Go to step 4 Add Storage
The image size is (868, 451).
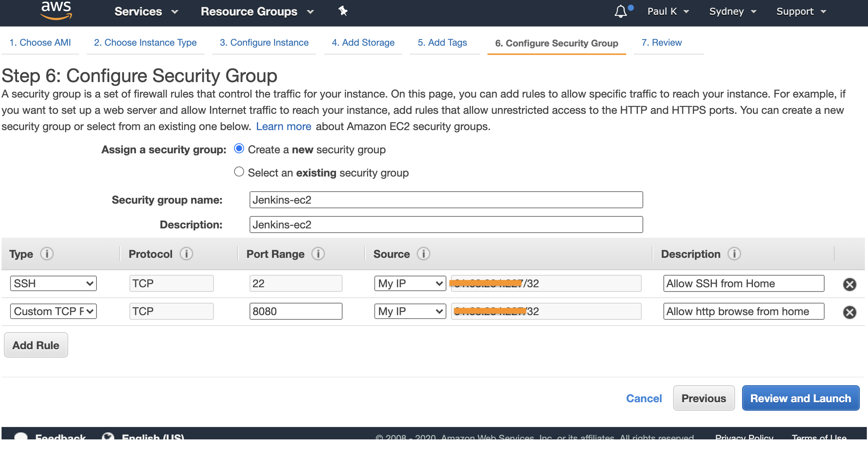[363, 43]
